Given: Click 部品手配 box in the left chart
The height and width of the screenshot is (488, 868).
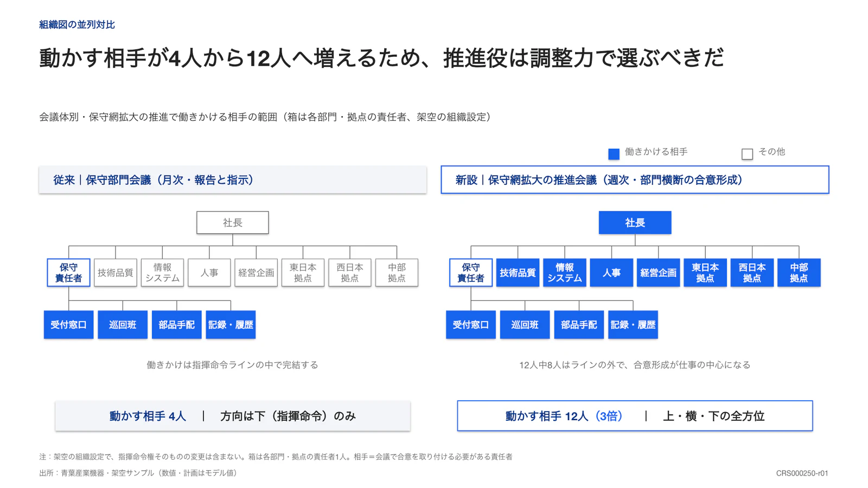Looking at the screenshot, I should pos(177,325).
